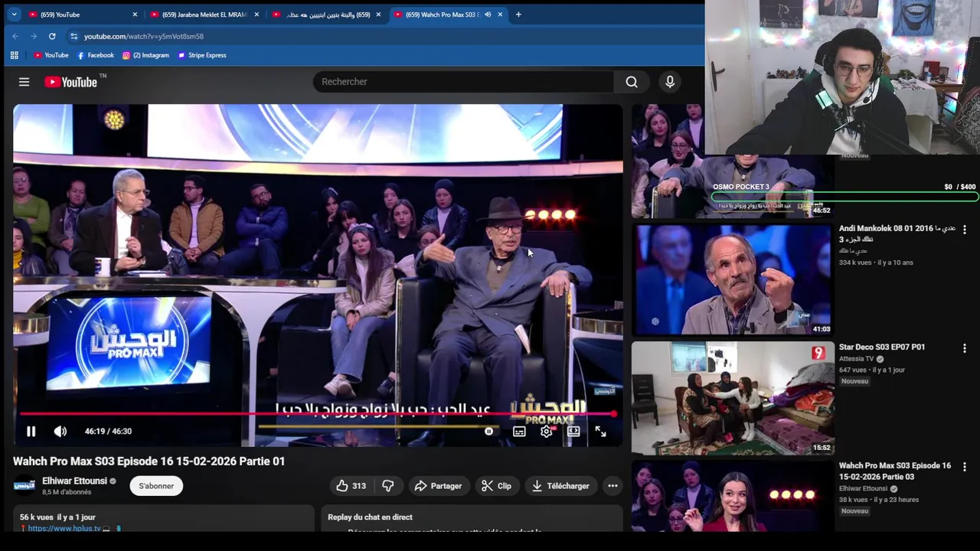Dislike the video with the thumbs down
This screenshot has height=551, width=980.
coord(388,486)
